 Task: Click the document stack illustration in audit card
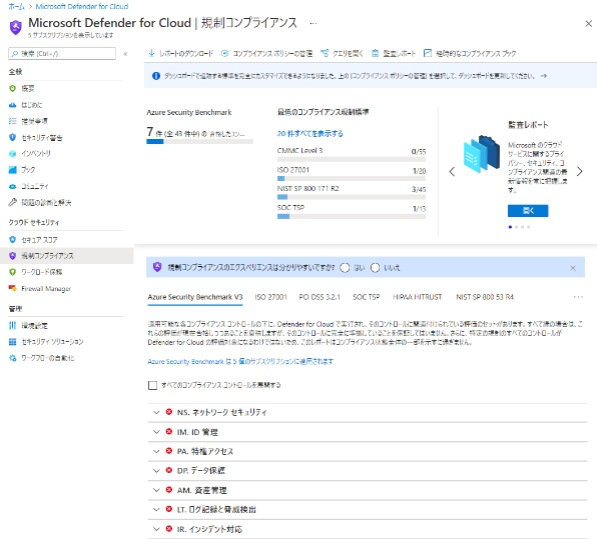tap(482, 155)
